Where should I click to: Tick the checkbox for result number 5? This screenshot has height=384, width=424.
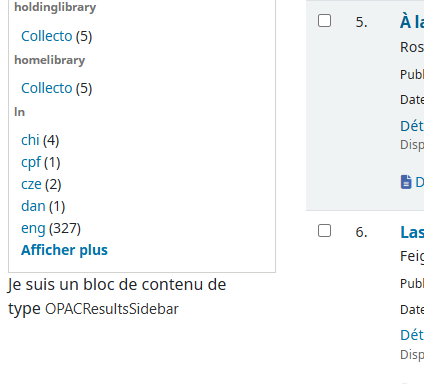(324, 21)
